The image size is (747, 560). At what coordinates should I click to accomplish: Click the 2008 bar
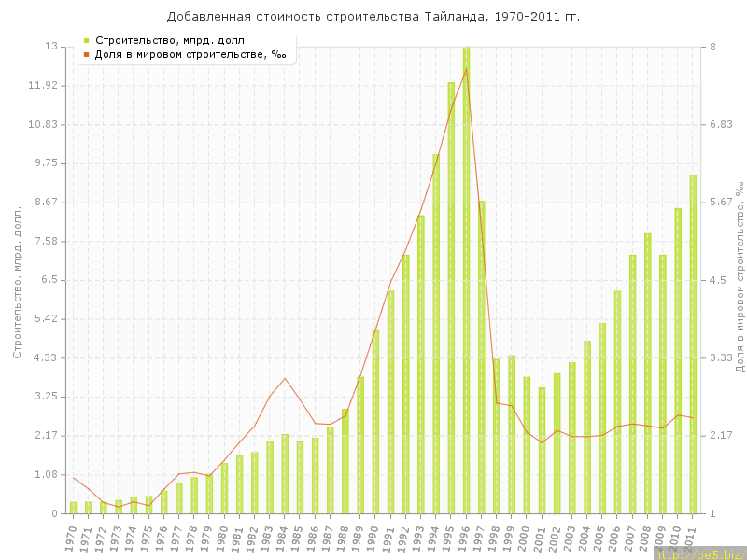click(x=647, y=373)
